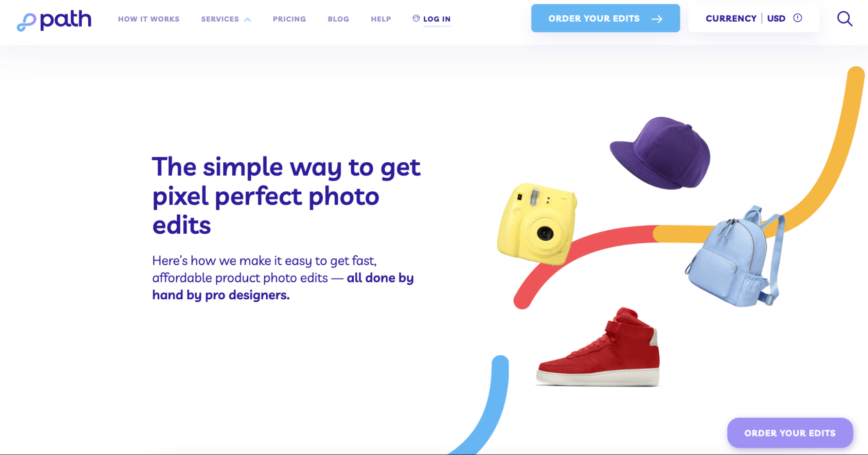Click the red high-top sneaker image
Viewport: 868px width, 455px height.
tap(598, 347)
